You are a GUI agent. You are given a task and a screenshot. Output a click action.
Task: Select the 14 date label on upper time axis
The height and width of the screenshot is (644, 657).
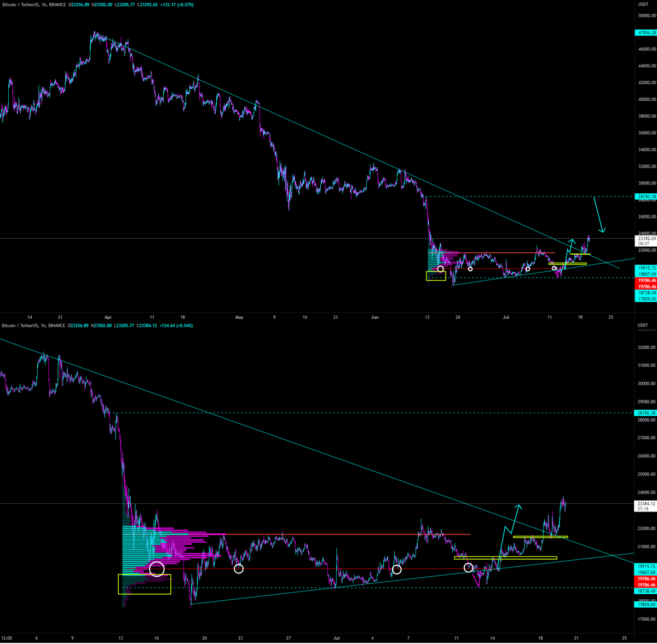click(x=30, y=317)
